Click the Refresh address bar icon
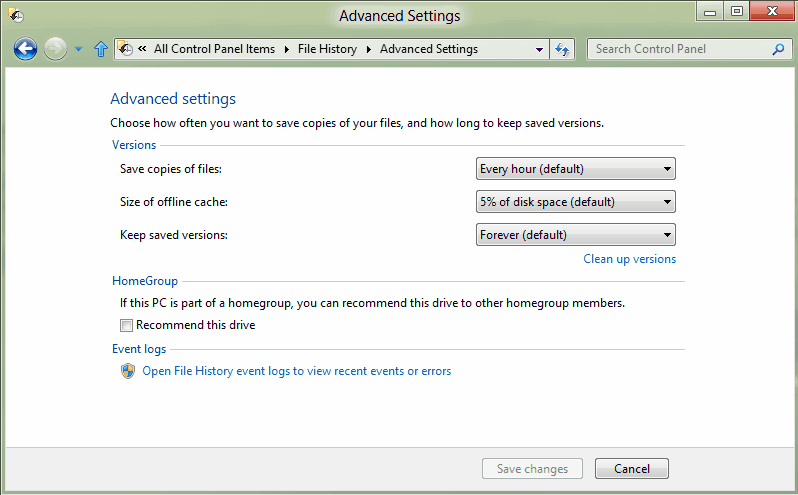The width and height of the screenshot is (798, 495). [562, 49]
